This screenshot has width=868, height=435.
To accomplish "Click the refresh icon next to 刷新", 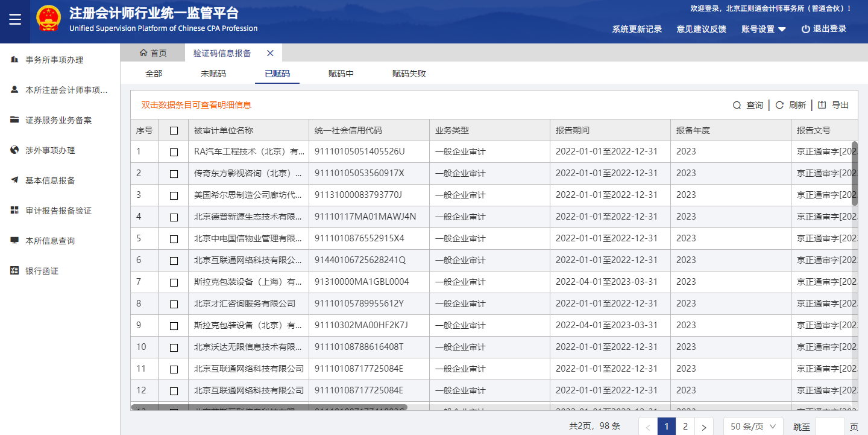I will 779,106.
